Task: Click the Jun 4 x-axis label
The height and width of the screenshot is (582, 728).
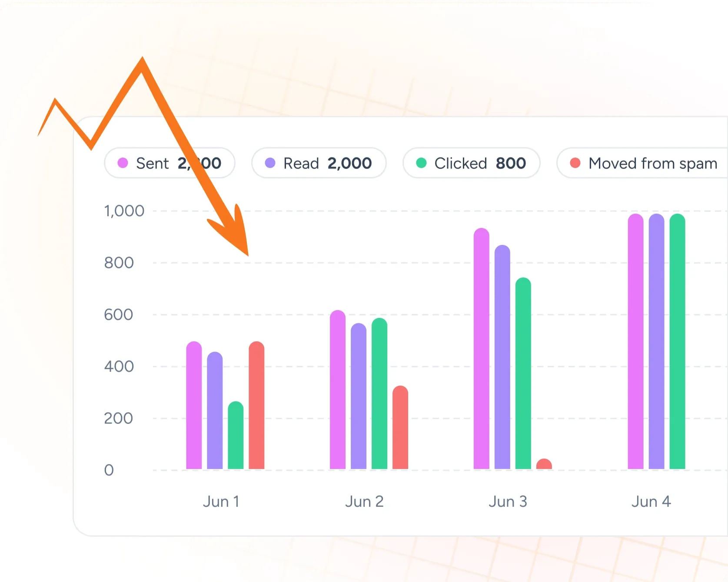Action: tap(651, 502)
